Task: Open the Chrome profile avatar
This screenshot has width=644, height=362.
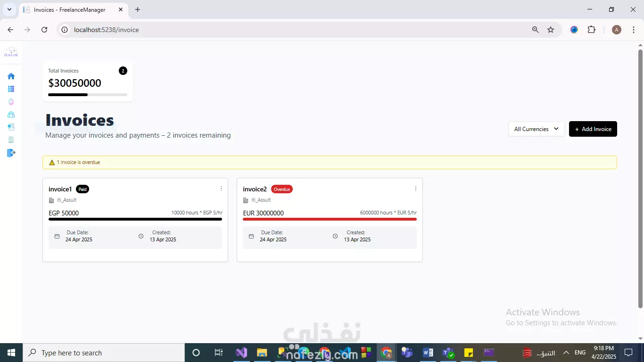Action: [617, 30]
